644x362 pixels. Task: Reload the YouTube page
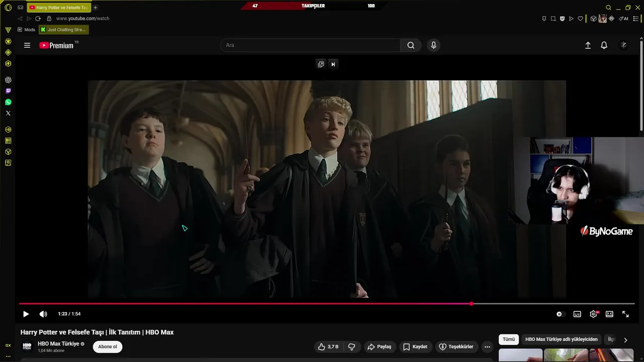(x=38, y=19)
